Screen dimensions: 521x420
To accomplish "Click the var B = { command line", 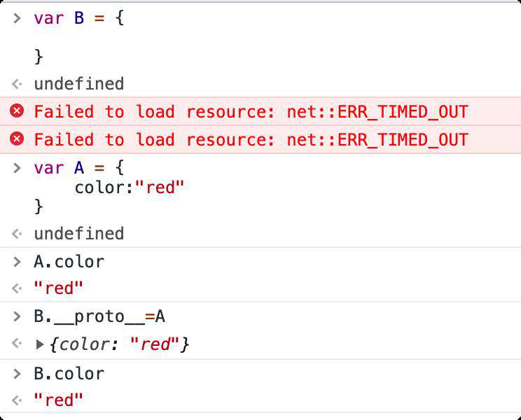I will tap(79, 18).
